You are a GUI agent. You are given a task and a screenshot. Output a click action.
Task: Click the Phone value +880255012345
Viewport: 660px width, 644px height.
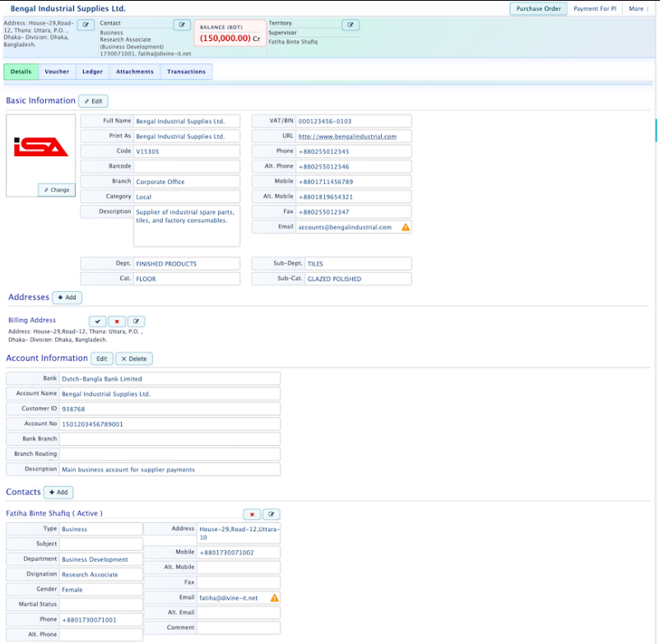(x=354, y=151)
